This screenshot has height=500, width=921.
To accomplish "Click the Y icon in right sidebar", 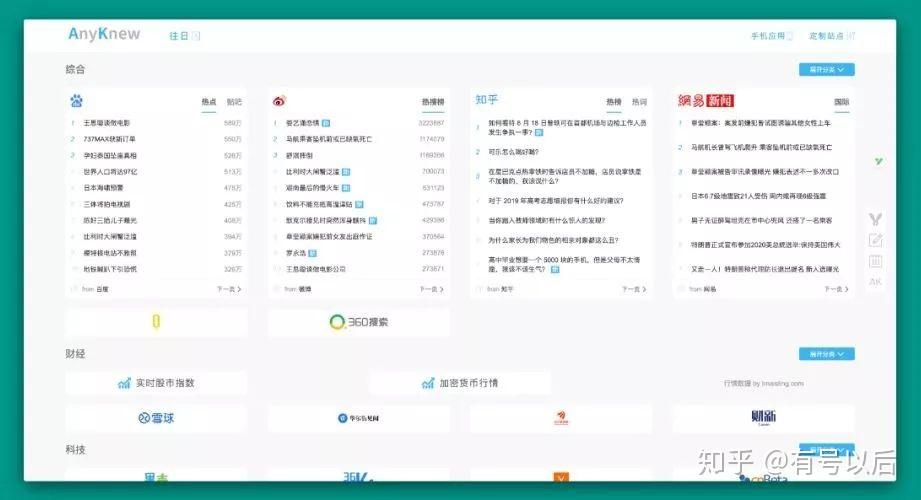I will point(876,219).
